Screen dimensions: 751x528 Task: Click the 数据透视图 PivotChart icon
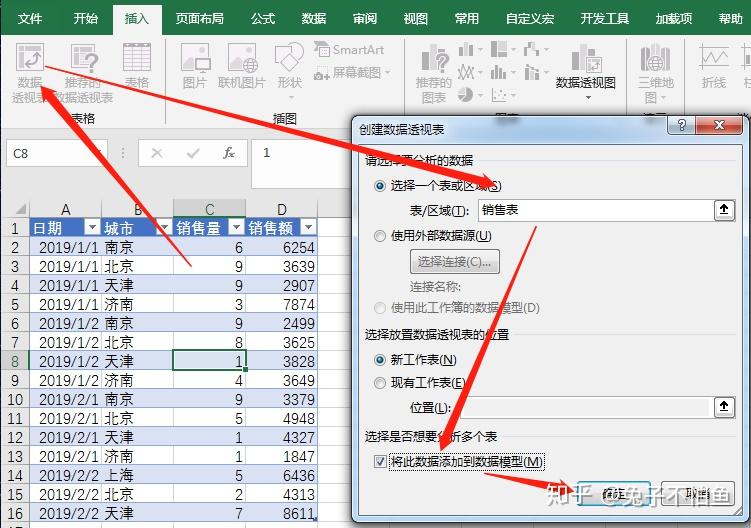[585, 60]
